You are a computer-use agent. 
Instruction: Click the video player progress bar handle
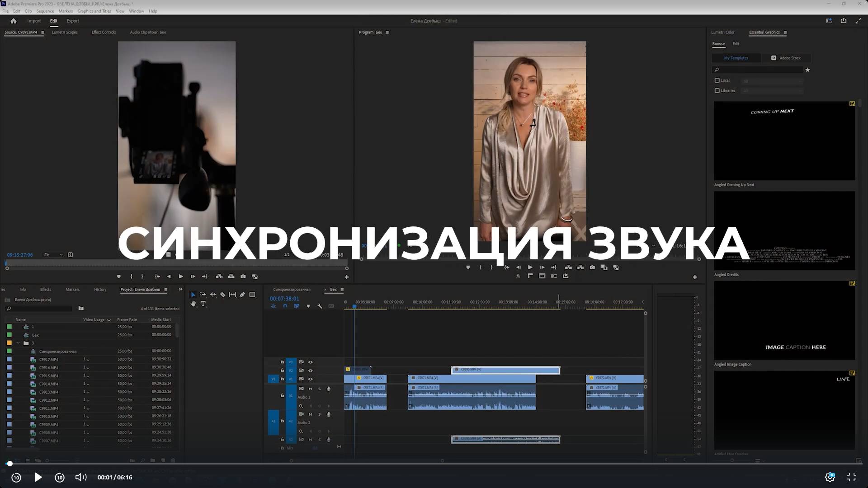pyautogui.click(x=9, y=464)
